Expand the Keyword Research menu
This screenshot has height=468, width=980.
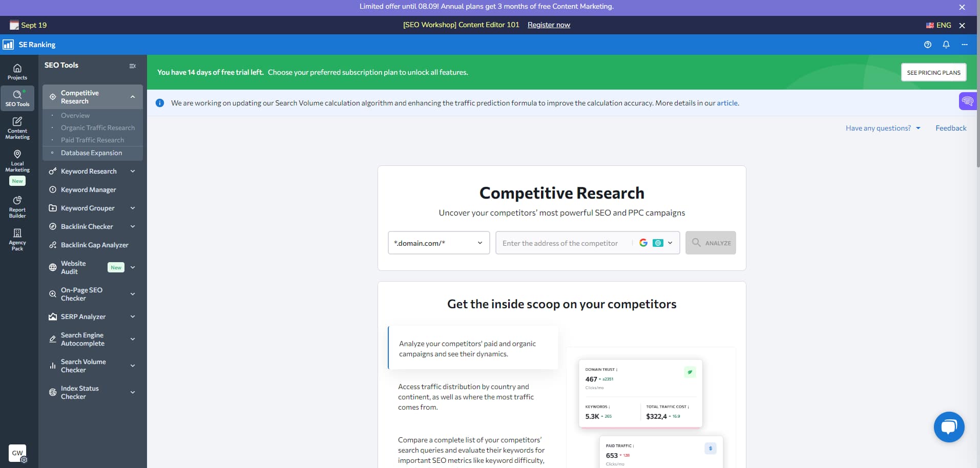click(132, 171)
